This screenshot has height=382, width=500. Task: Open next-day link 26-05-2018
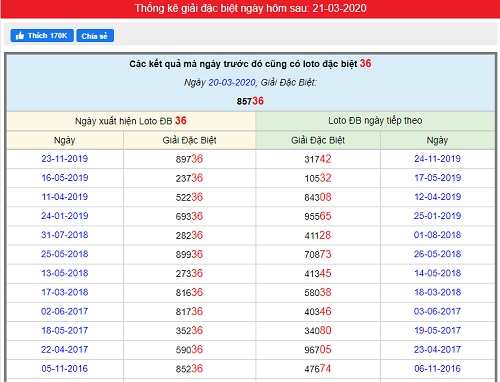pyautogui.click(x=437, y=254)
